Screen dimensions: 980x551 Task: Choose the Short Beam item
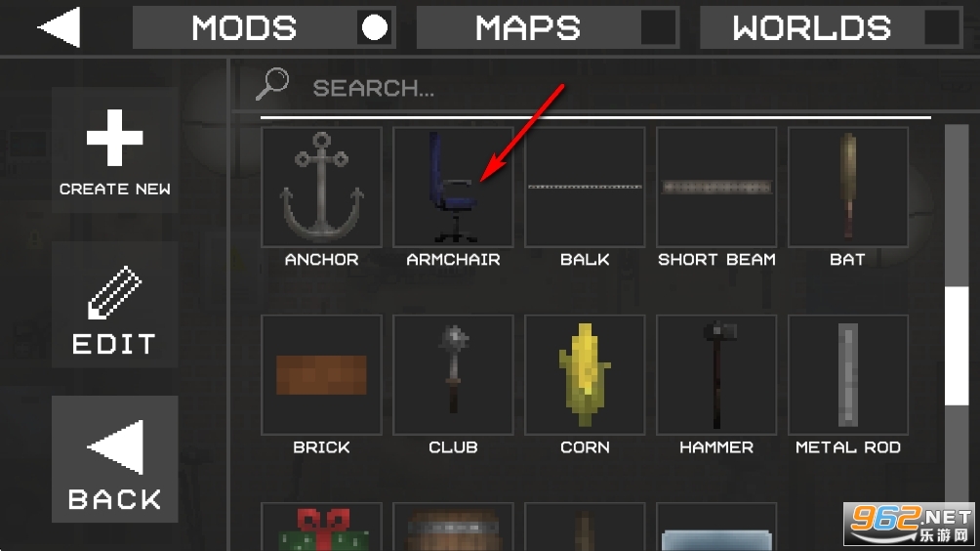pyautogui.click(x=716, y=187)
